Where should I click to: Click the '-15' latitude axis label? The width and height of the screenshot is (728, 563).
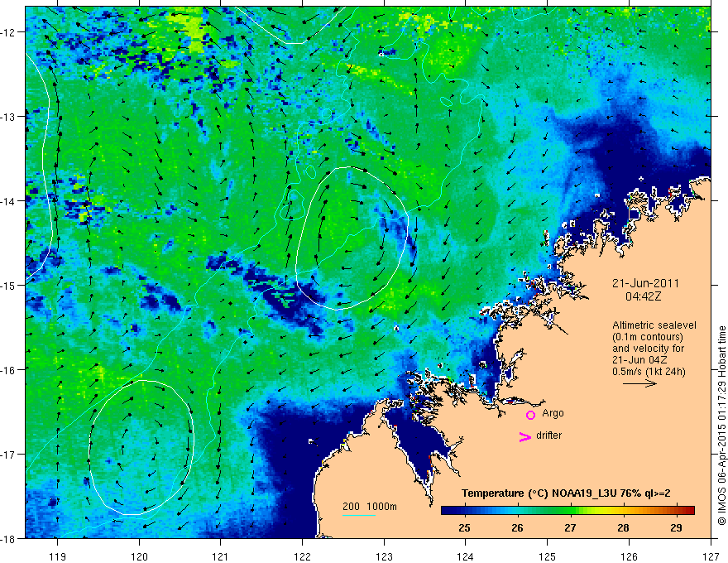(x=8, y=285)
